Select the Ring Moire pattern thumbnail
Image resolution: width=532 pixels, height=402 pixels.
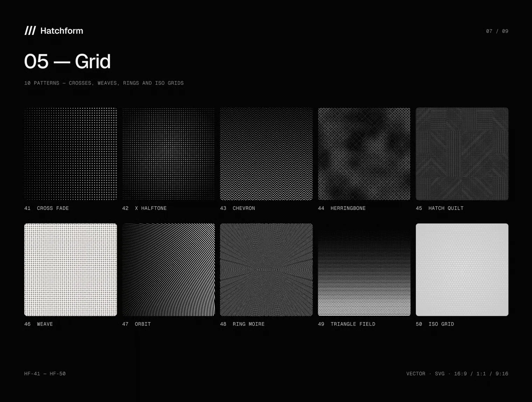pos(266,270)
